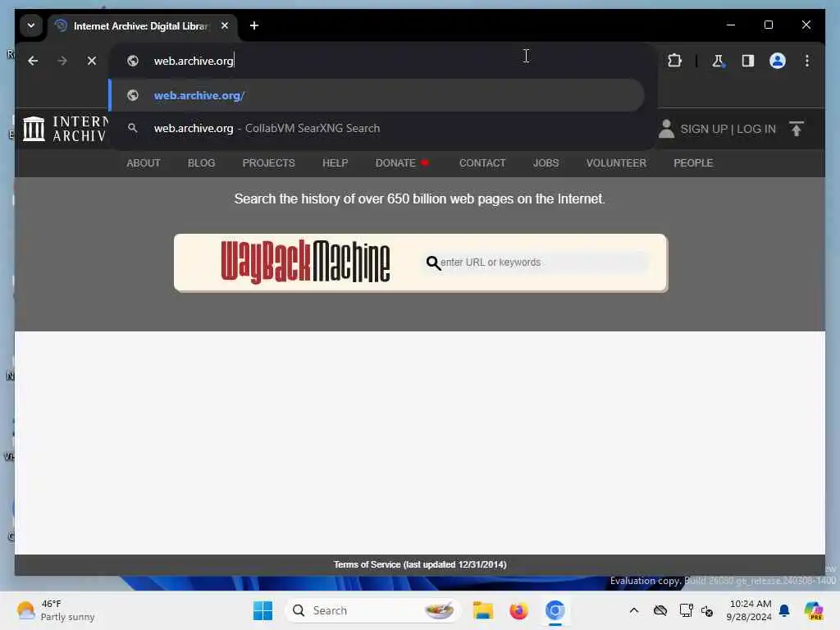Click the Wayback Machine logo
Screen dimensions: 840x630
coord(305,262)
